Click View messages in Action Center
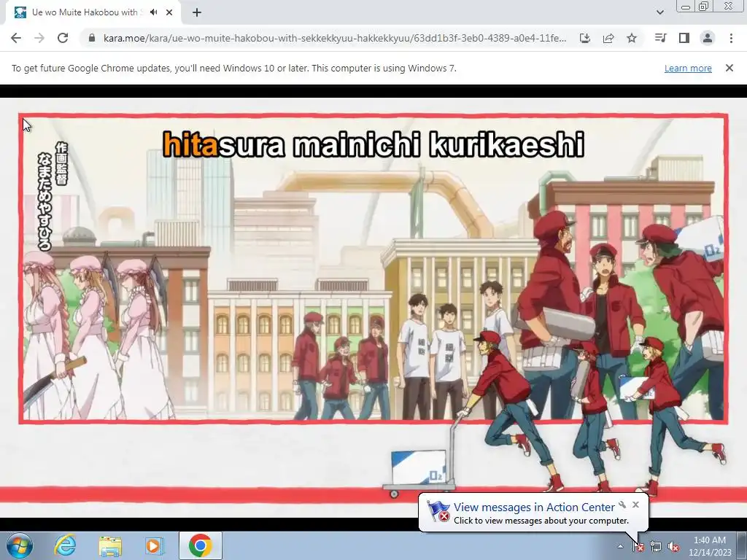Viewport: 747px width, 560px height. click(534, 507)
